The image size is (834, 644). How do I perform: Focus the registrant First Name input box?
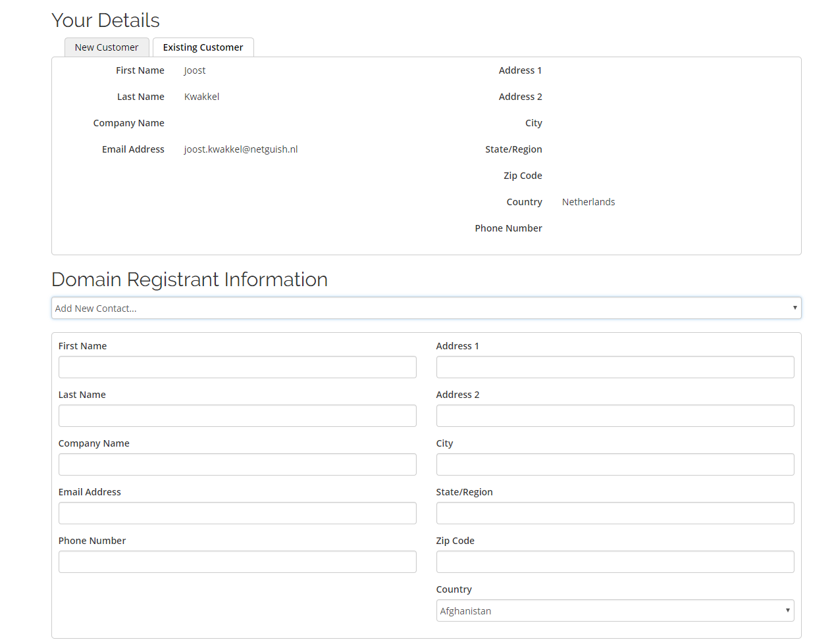click(x=237, y=367)
